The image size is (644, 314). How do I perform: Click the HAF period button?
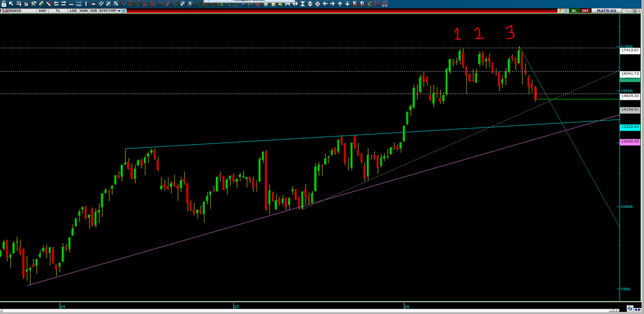42,11
